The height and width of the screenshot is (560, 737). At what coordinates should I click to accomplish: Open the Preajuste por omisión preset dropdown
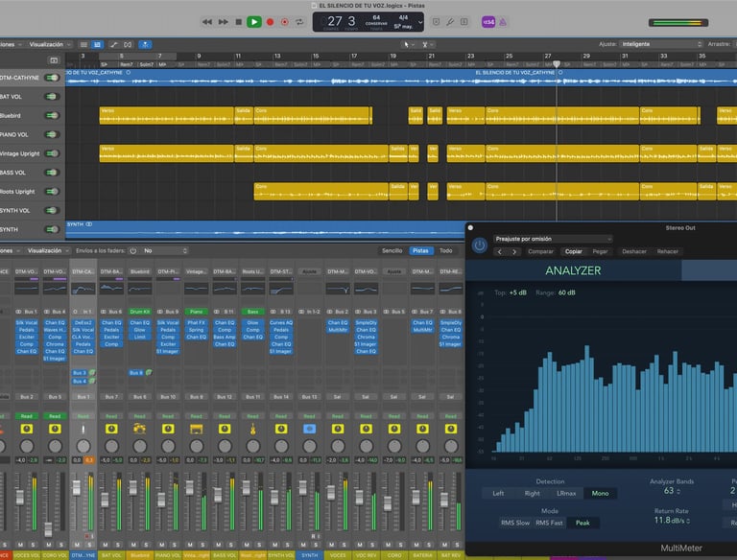pyautogui.click(x=552, y=239)
